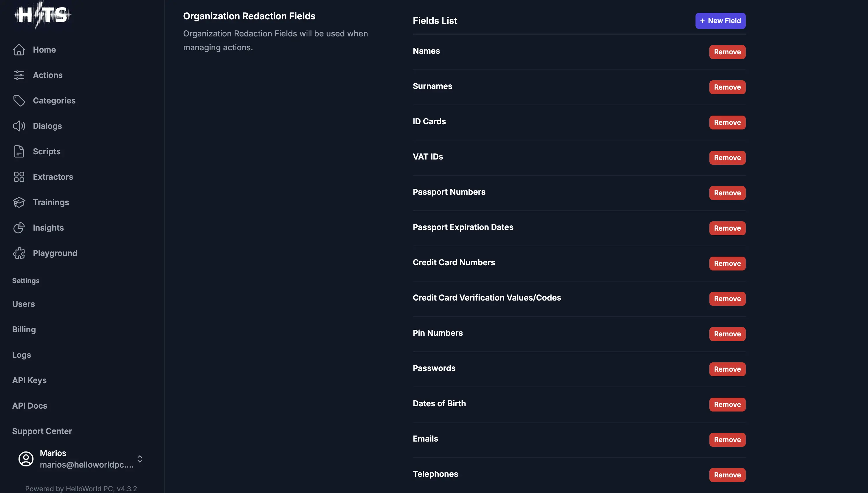The image size is (868, 493).
Task: Click the Dialogs speaker icon
Action: (x=19, y=126)
